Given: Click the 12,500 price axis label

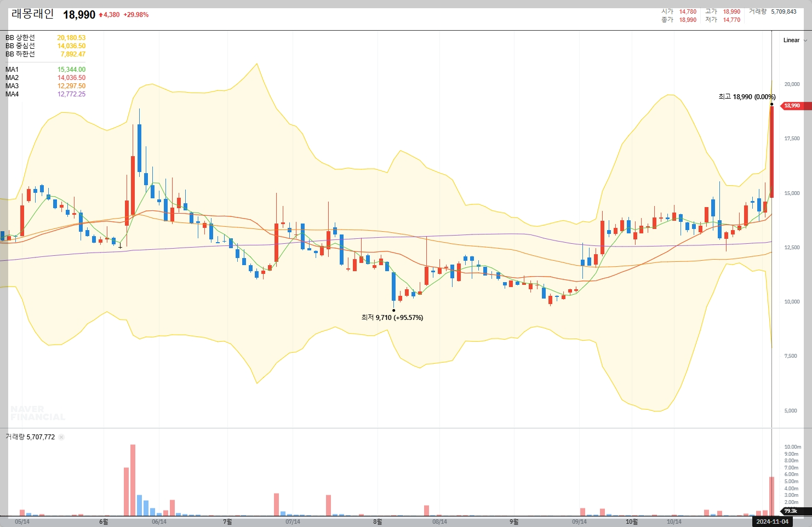Looking at the screenshot, I should (792, 248).
